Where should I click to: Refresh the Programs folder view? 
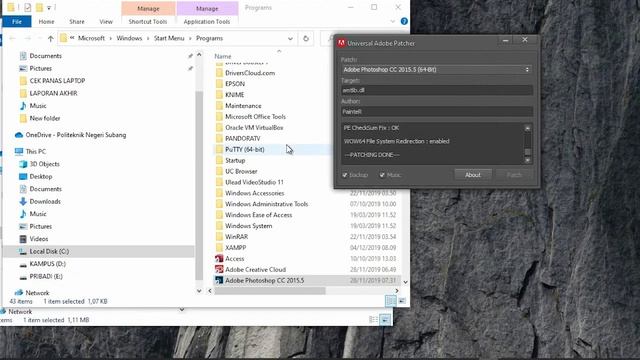click(x=306, y=38)
